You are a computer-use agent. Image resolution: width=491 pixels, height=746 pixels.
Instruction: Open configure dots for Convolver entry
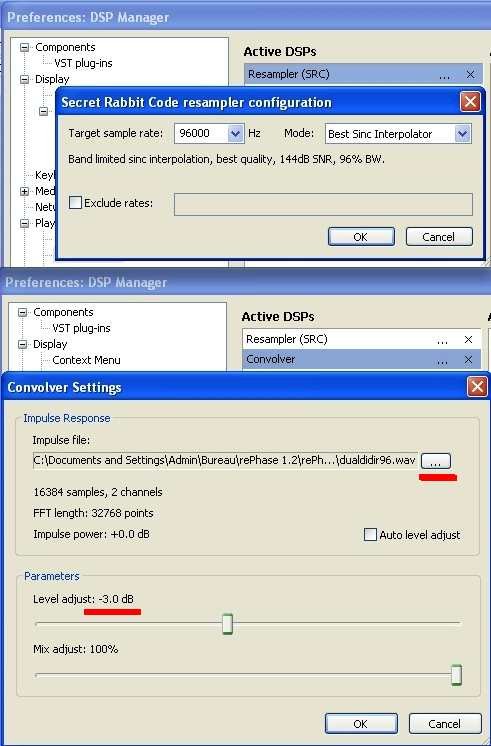pyautogui.click(x=442, y=360)
